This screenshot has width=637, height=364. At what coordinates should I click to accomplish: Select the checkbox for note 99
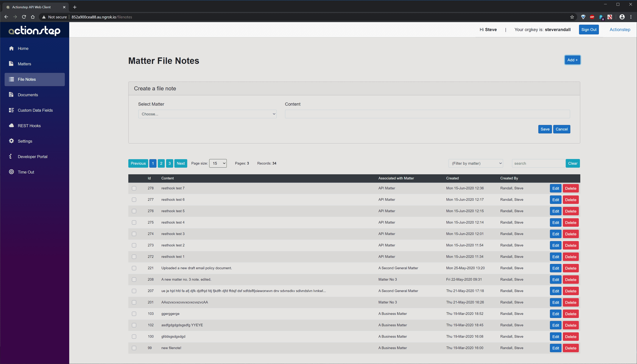click(x=134, y=348)
